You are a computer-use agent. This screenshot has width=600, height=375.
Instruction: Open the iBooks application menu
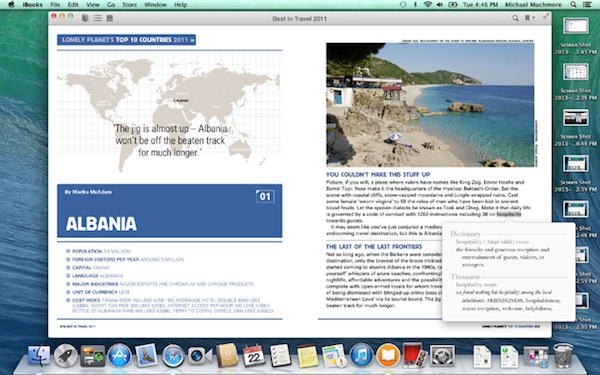click(33, 5)
